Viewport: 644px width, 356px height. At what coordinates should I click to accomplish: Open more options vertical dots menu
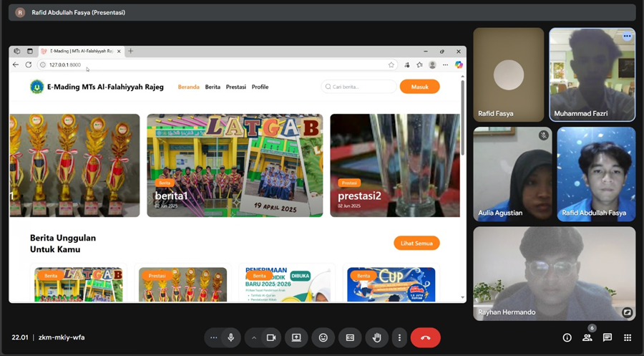[399, 337]
